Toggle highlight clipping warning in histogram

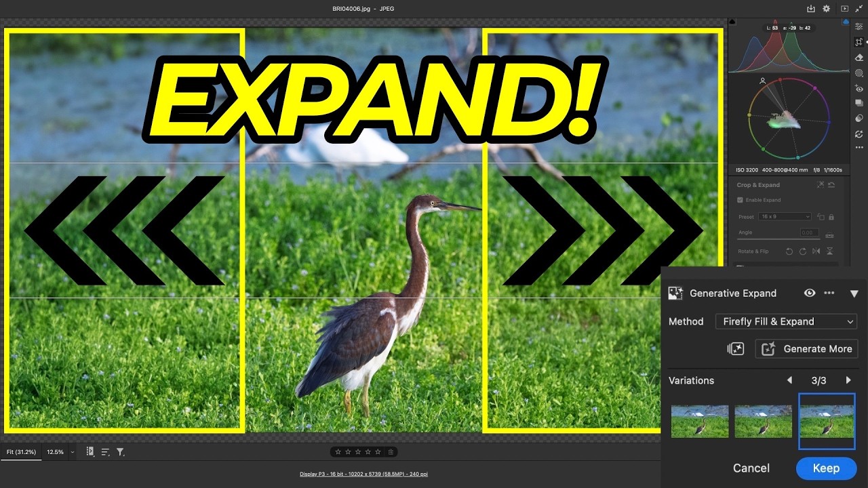click(846, 22)
